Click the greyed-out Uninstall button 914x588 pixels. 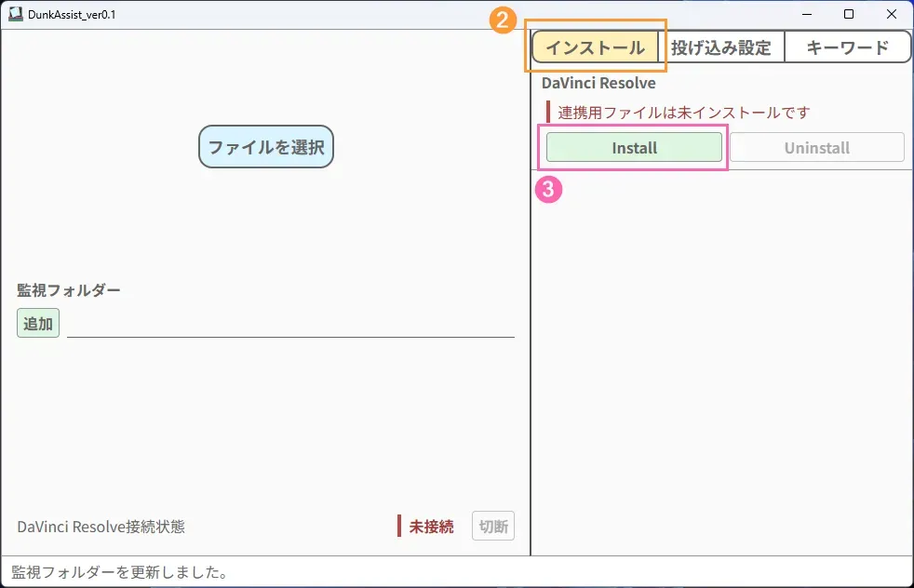816,147
